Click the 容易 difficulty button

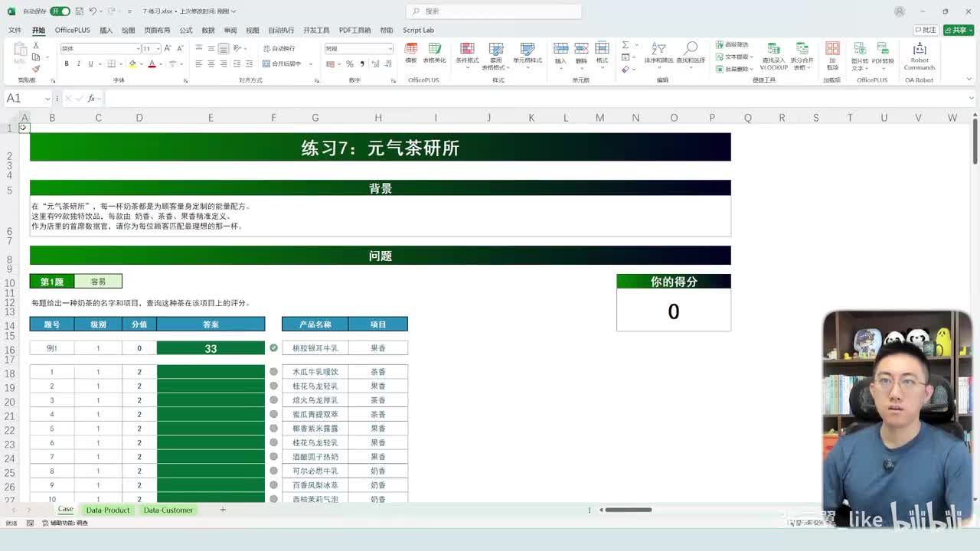98,282
